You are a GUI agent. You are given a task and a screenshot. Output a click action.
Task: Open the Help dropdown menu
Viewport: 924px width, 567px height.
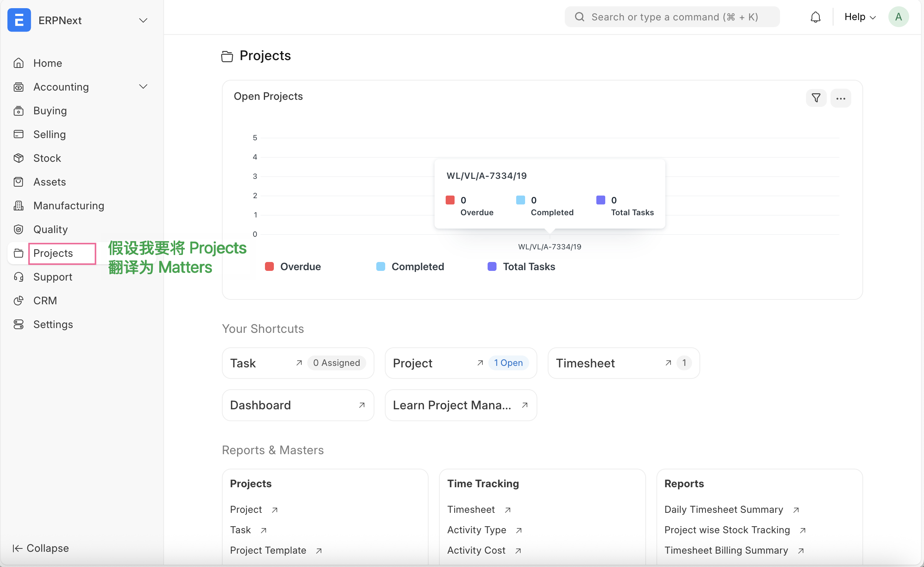coord(859,17)
